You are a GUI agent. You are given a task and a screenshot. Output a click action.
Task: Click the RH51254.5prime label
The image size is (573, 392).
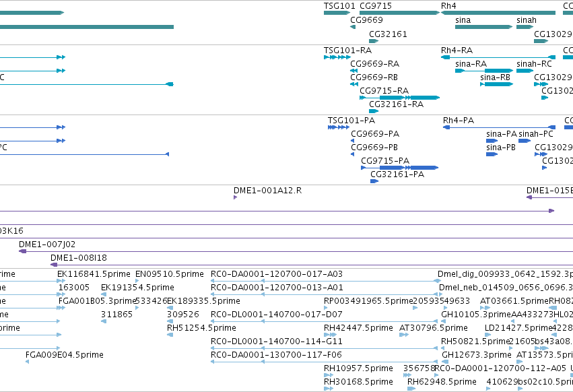tap(201, 328)
